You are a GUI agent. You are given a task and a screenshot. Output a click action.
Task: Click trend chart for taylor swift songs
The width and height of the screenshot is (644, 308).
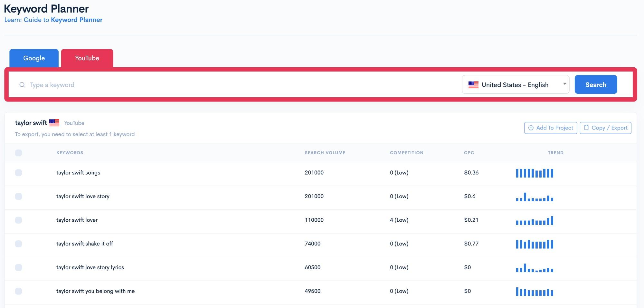tap(535, 173)
